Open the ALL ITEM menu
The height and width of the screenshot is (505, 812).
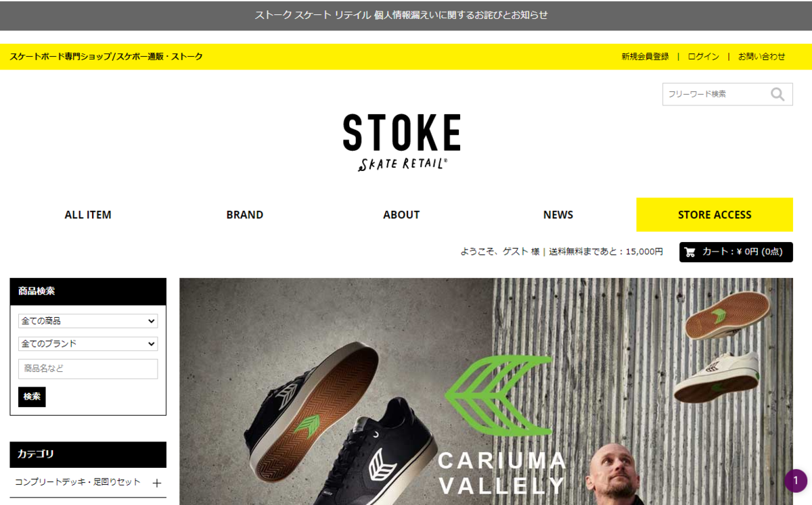(88, 215)
